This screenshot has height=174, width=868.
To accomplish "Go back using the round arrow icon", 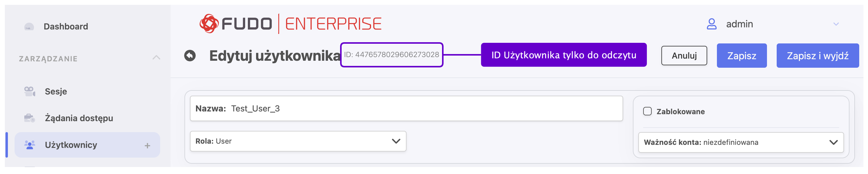I will [x=190, y=56].
